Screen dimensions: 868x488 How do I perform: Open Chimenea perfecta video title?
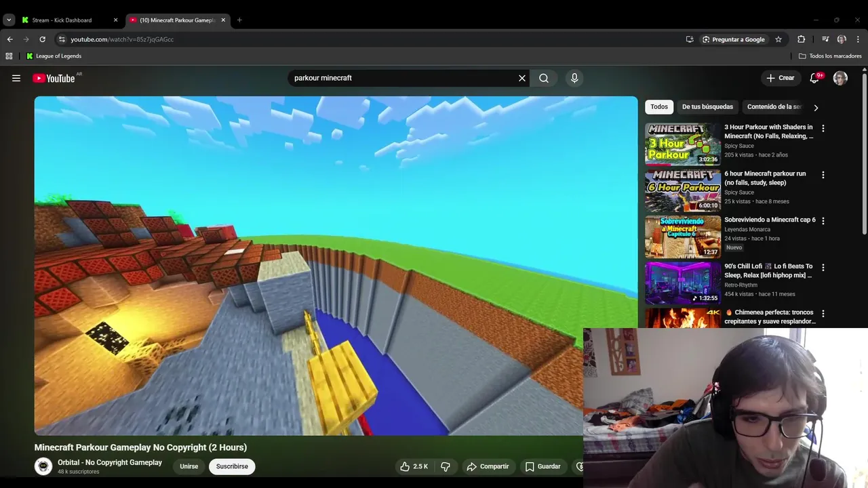(x=770, y=317)
